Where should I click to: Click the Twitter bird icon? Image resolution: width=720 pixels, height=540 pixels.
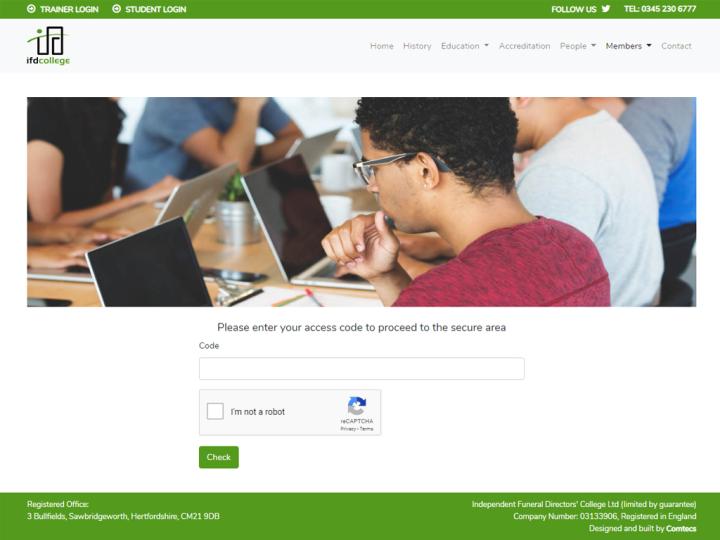pos(606,9)
